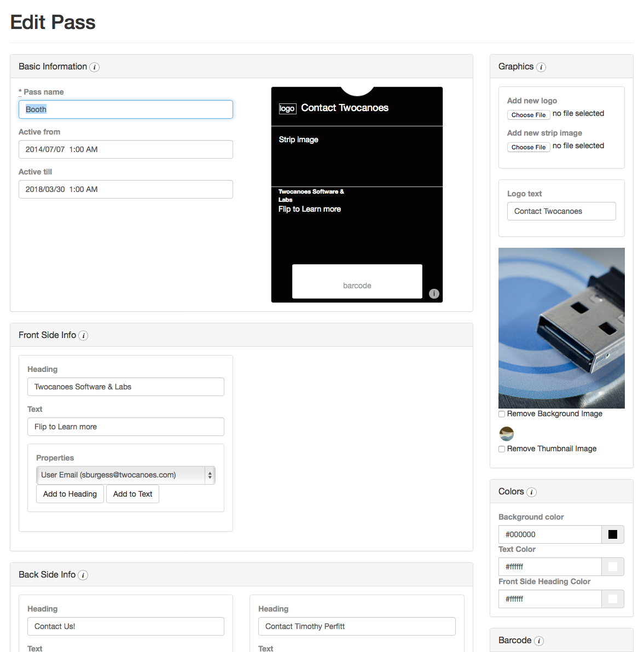This screenshot has height=652, width=644.
Task: Edit Flip to Learn more text field
Action: (x=126, y=427)
